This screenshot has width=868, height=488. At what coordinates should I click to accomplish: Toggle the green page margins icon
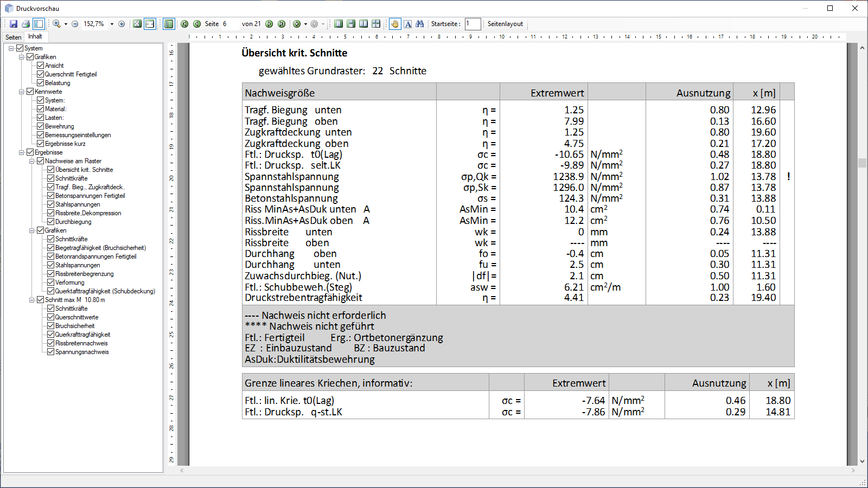coord(169,24)
